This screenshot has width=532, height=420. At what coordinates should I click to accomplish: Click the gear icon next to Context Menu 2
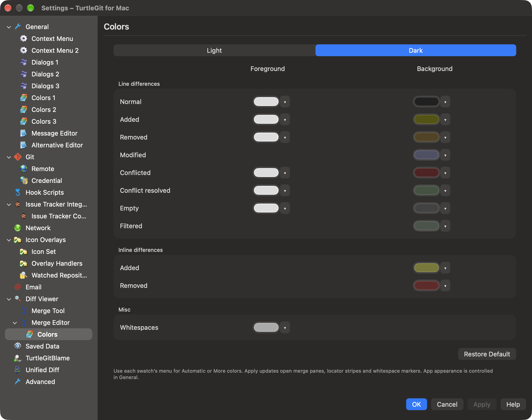[24, 50]
